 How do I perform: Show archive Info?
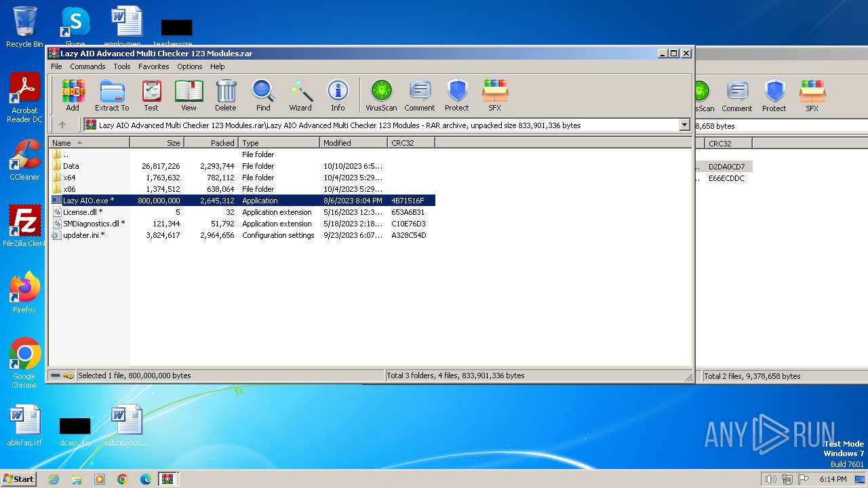coord(338,96)
